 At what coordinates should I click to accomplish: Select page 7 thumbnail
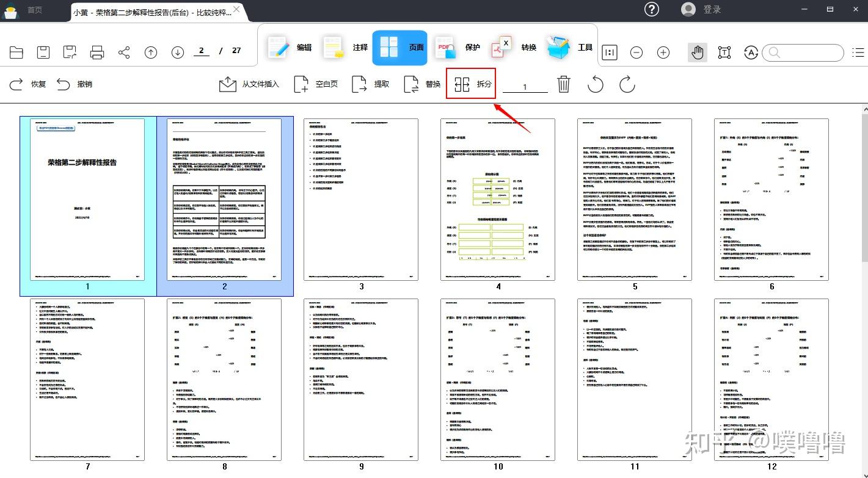click(87, 379)
